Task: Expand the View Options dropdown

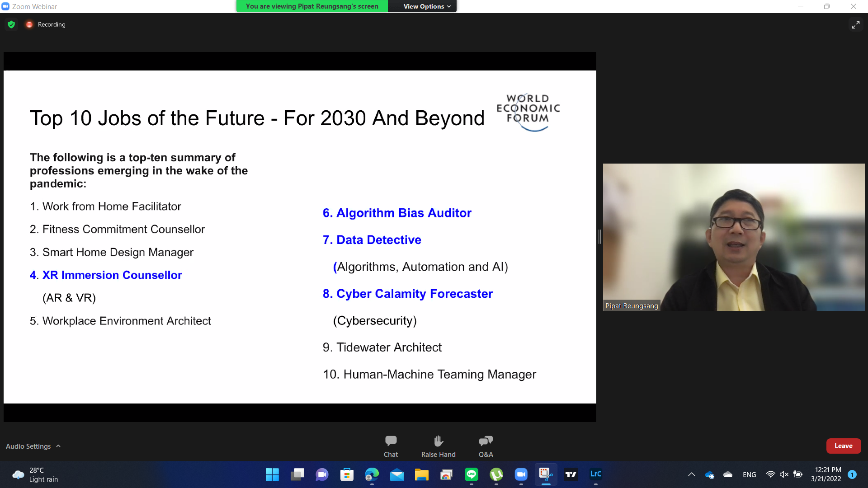Action: [427, 6]
